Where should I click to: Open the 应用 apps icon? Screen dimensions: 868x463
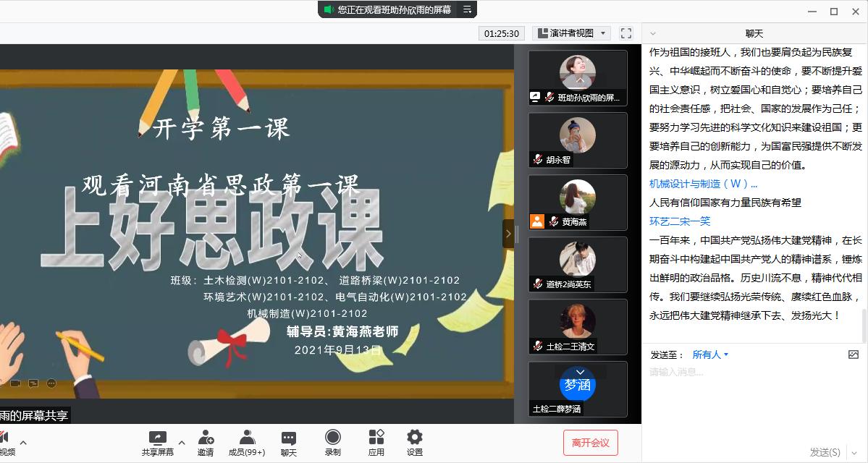tap(376, 438)
